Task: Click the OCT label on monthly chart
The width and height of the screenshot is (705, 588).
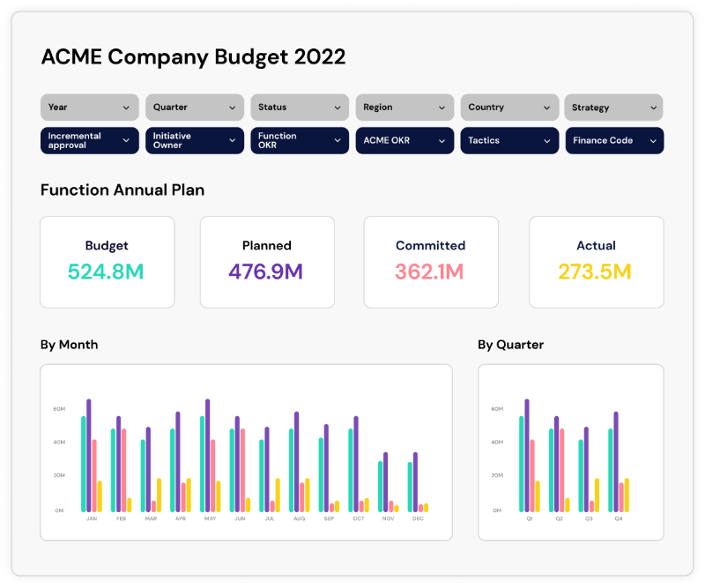Action: point(359,518)
